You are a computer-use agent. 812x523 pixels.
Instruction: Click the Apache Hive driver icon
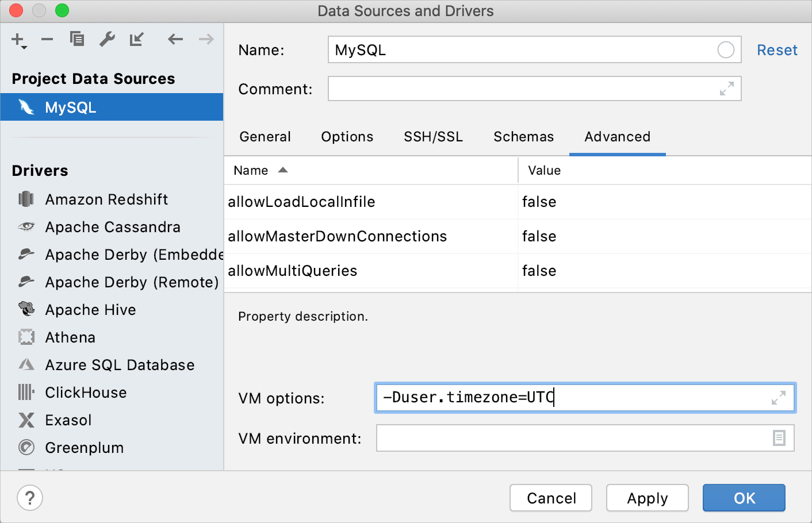coord(26,309)
